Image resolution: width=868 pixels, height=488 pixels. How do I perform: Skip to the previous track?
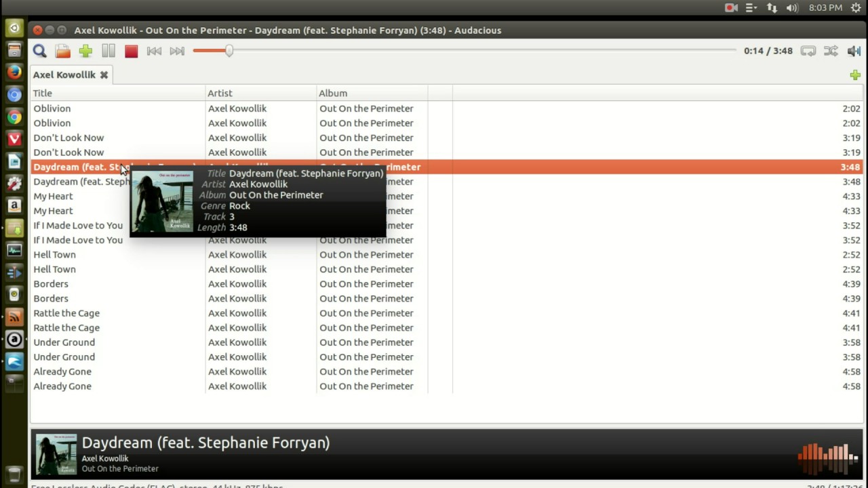click(155, 51)
